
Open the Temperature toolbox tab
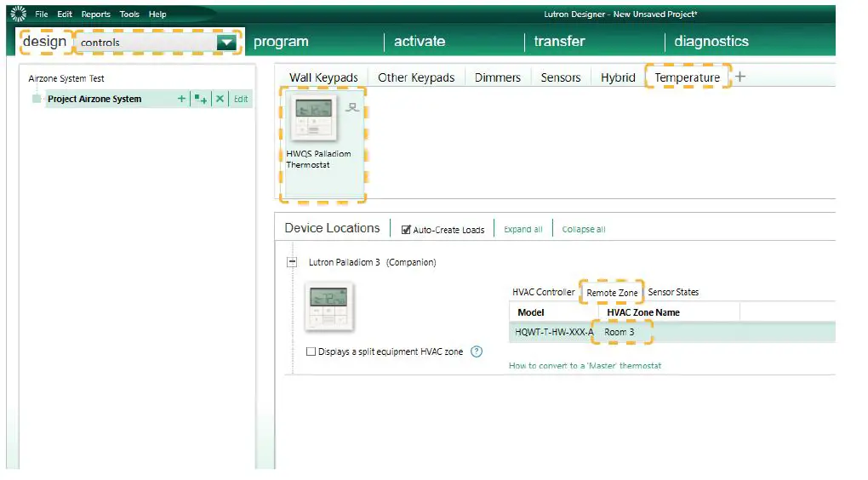687,77
